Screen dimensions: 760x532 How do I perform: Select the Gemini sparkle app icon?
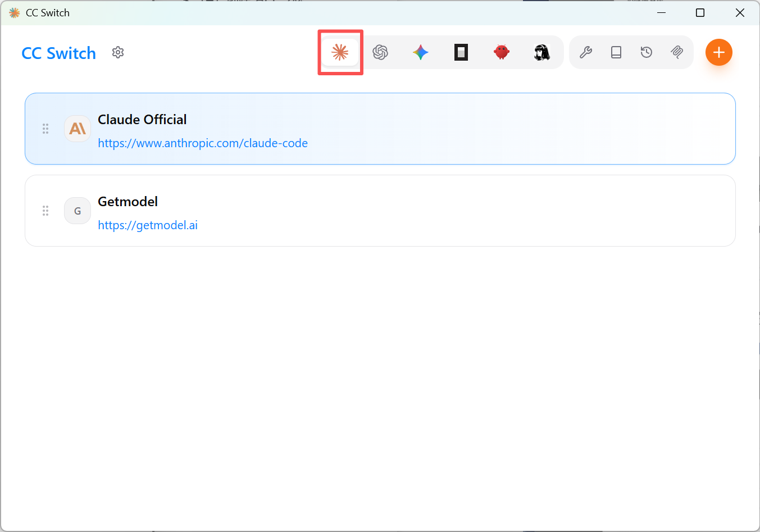[421, 52]
